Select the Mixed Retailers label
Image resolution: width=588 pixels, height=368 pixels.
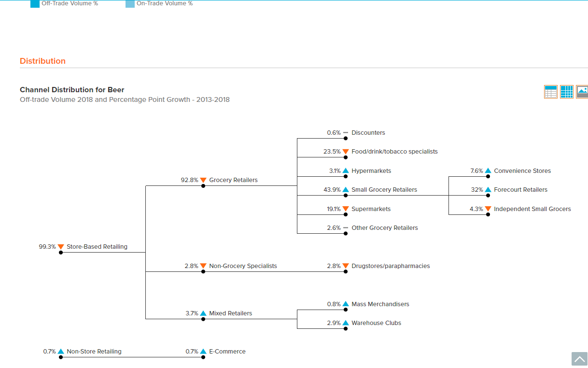(x=231, y=313)
